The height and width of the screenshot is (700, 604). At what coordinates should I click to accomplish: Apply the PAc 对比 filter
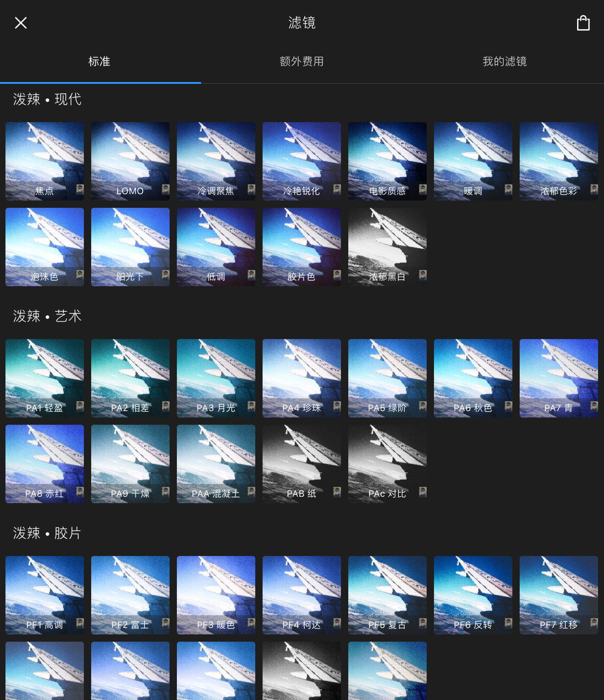387,464
